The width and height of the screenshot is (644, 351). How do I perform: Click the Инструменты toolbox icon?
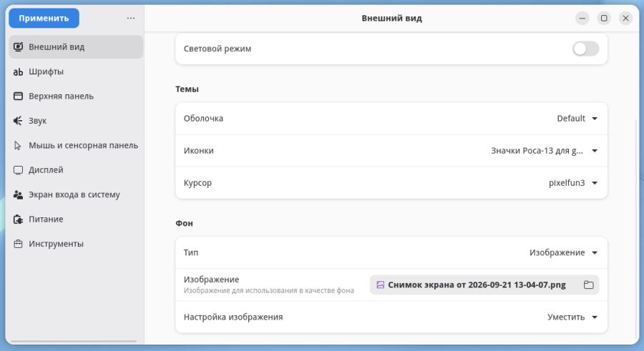(x=18, y=244)
